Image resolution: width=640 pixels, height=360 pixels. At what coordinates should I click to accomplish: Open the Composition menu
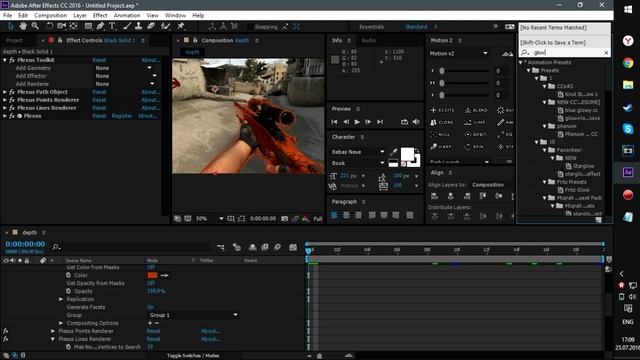point(50,16)
